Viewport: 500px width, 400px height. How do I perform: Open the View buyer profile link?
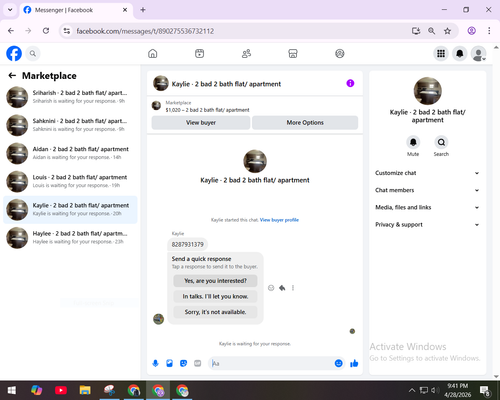click(279, 220)
